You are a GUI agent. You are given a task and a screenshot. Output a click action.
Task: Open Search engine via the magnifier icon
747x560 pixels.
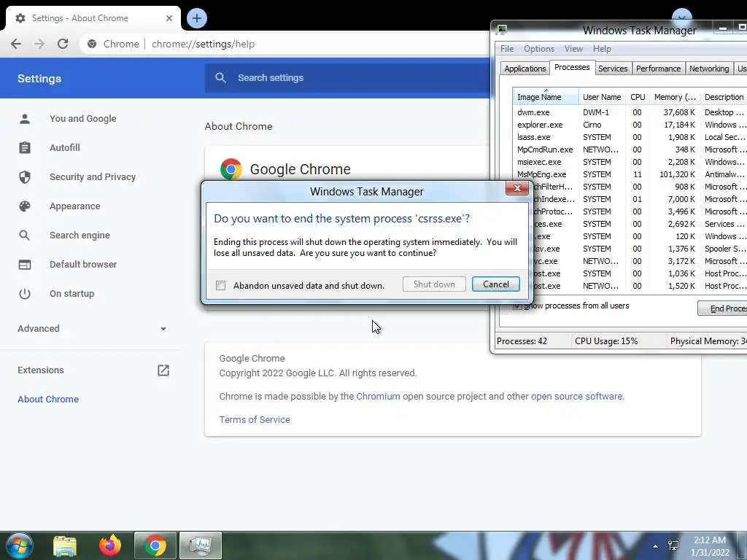pyautogui.click(x=25, y=236)
